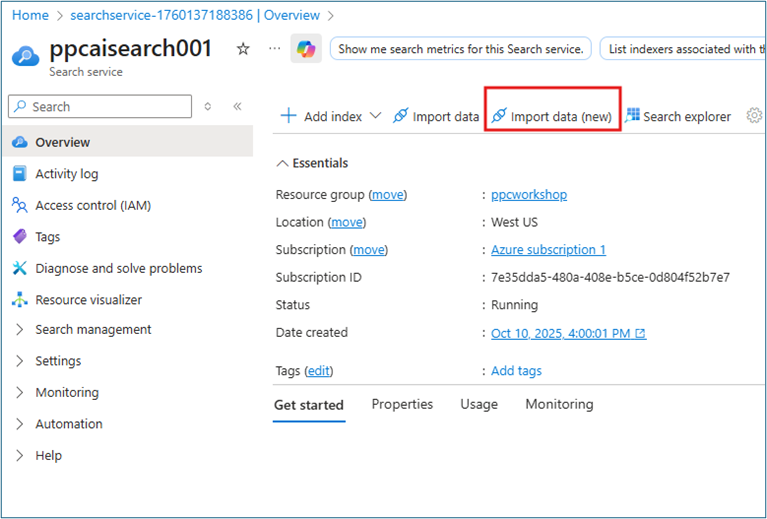Click the magnifier icon in search box
This screenshot has height=519, width=767.
point(21,106)
